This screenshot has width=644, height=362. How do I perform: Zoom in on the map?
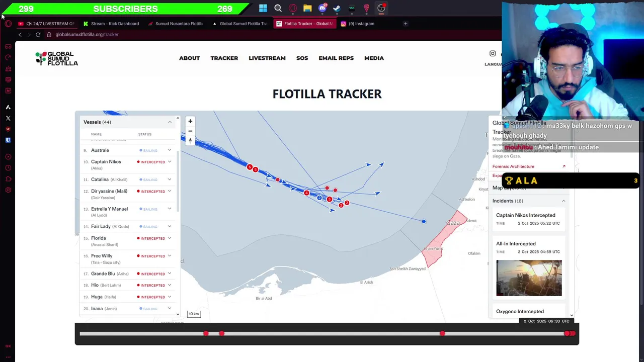click(x=190, y=121)
